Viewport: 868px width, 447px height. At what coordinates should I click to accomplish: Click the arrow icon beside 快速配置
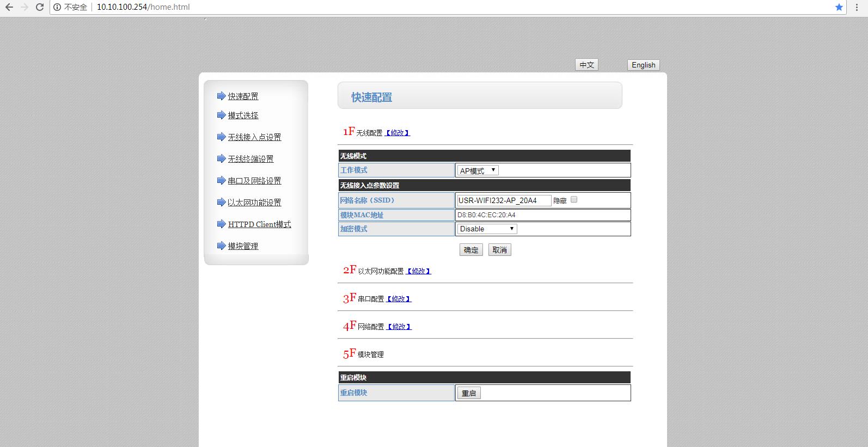click(x=221, y=96)
